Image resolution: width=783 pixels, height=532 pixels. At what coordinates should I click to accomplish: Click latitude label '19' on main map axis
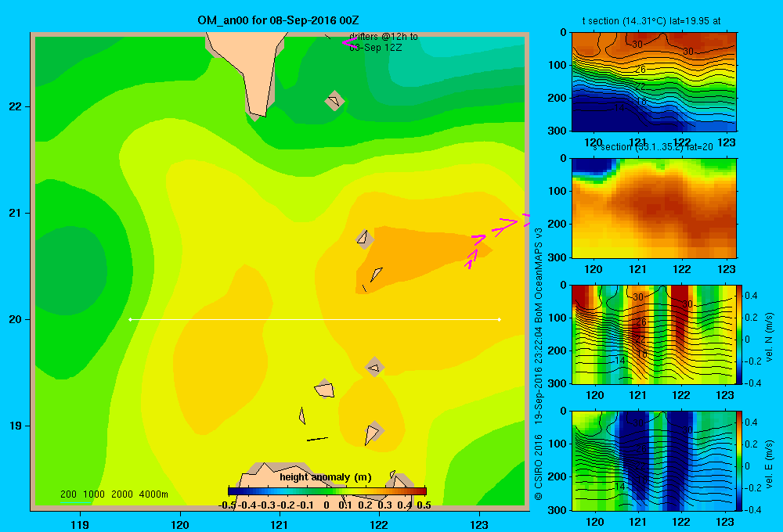click(16, 426)
